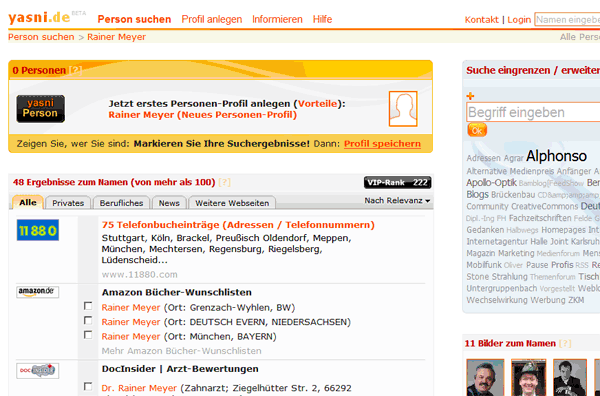600x396 pixels.
Task: Click the Vorteile link
Action: 318,104
